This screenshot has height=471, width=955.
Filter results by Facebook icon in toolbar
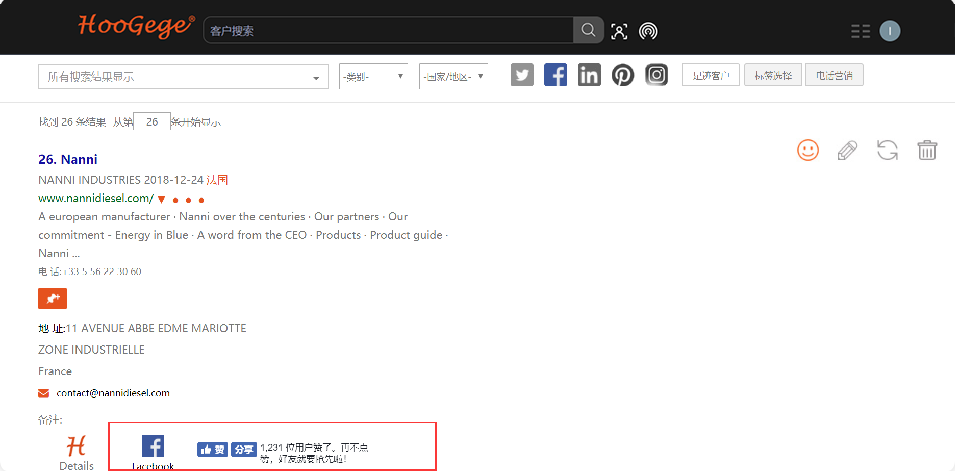pyautogui.click(x=555, y=75)
